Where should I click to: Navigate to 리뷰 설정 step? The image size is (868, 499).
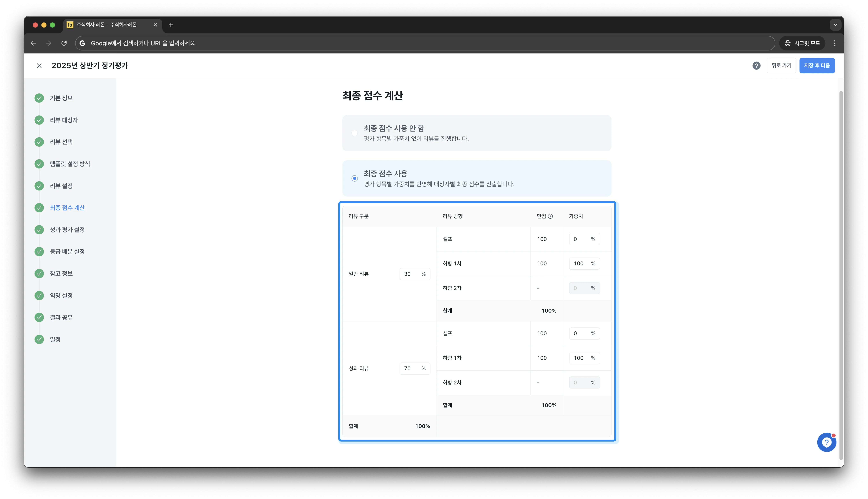coord(61,186)
